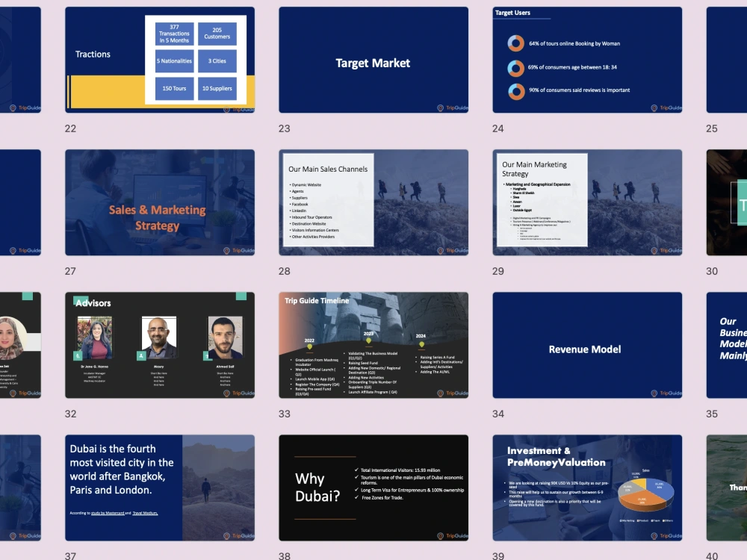
Task: Click the slide number 32 label
Action: pos(70,414)
